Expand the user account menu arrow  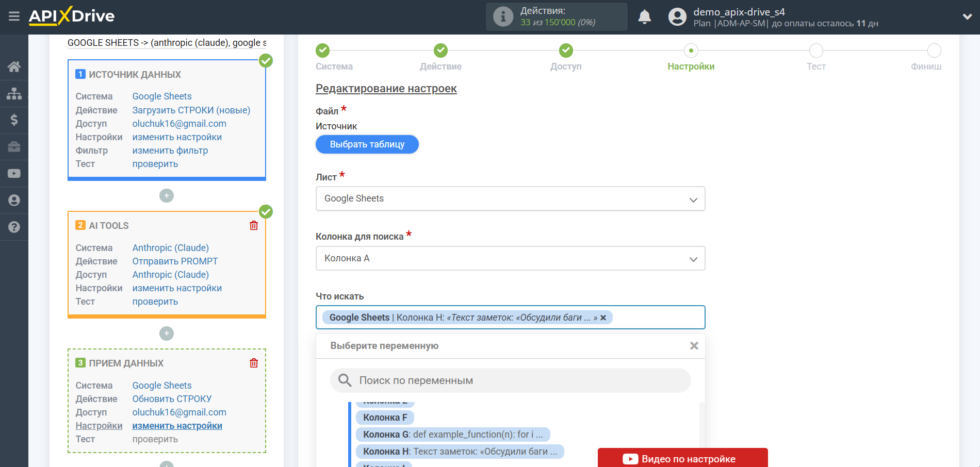click(967, 16)
